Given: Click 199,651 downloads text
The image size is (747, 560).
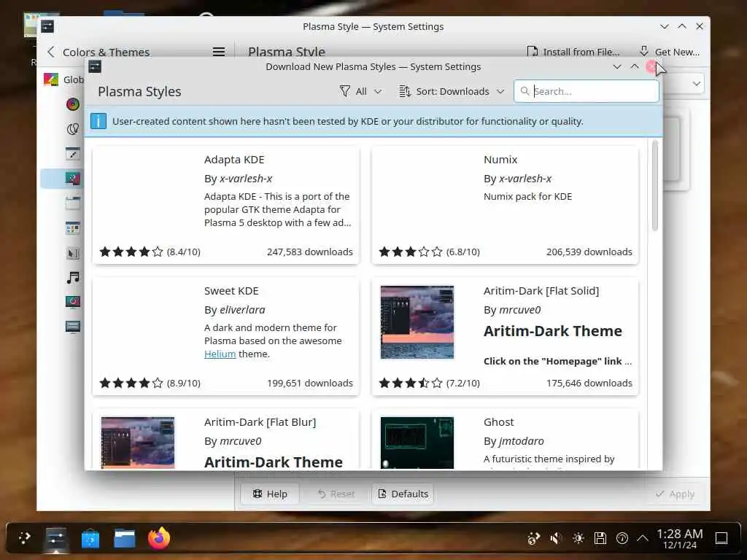Looking at the screenshot, I should [x=309, y=383].
